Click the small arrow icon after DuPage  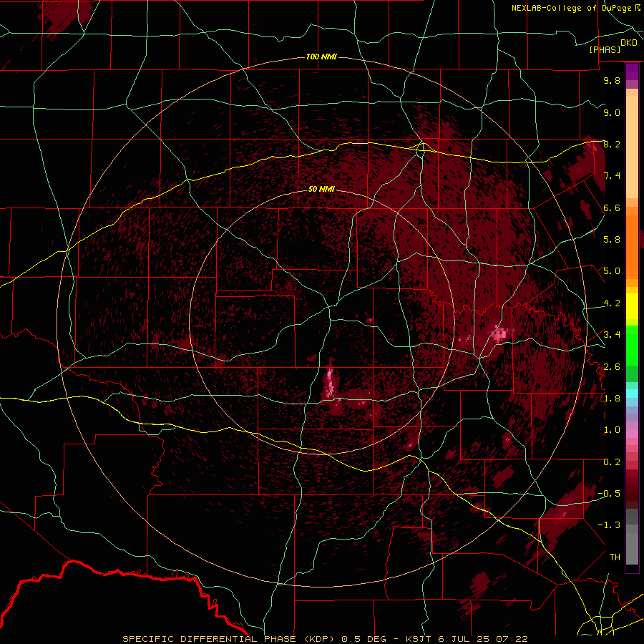pos(638,7)
